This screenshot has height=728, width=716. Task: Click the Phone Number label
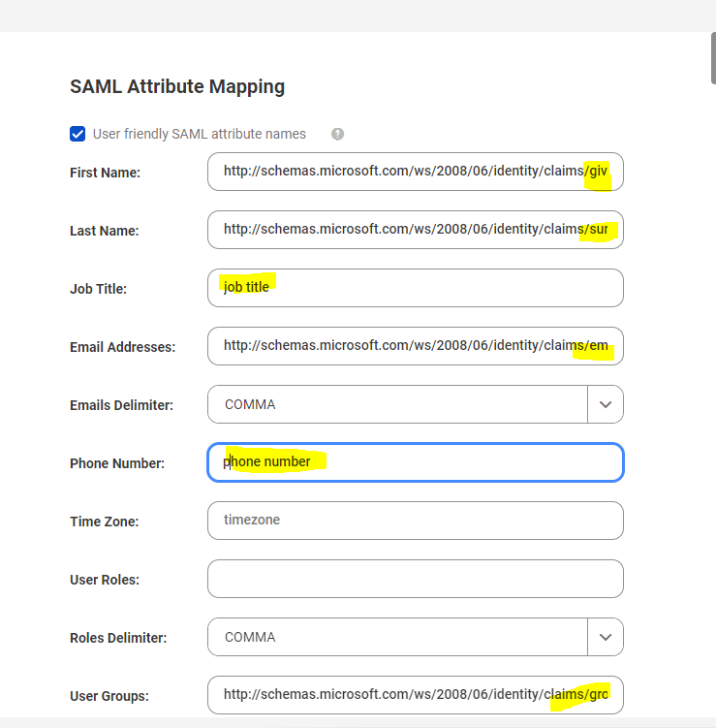117,463
